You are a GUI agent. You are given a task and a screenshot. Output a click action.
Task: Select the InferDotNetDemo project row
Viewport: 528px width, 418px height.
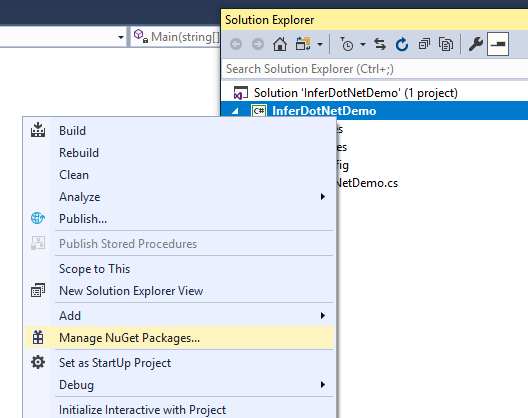(x=374, y=110)
